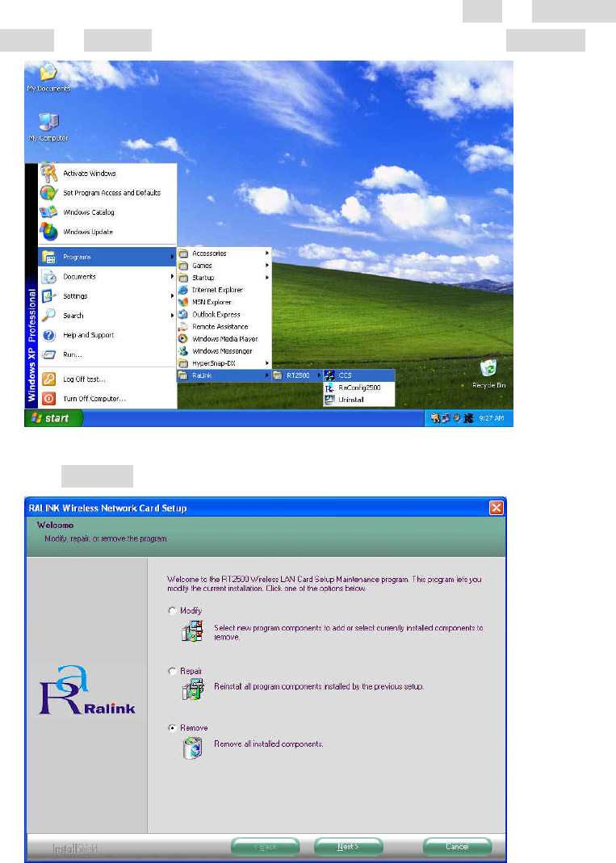Choose Uninstall from the RT2500 submenu

pos(359,400)
